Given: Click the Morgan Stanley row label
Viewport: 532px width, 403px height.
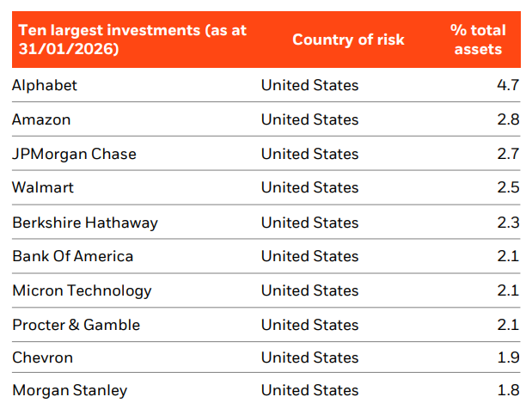Looking at the screenshot, I should pos(70,390).
